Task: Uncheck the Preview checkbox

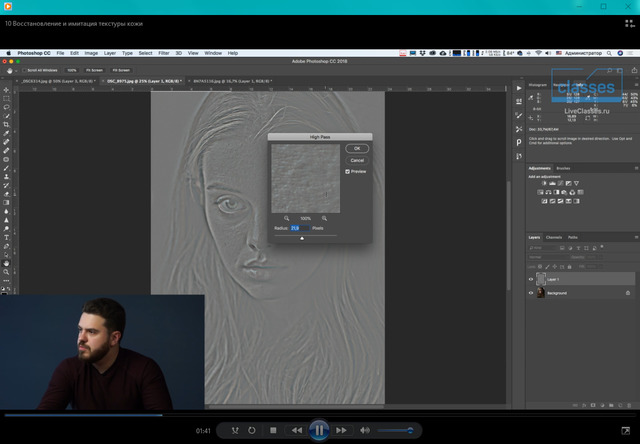Action: pyautogui.click(x=347, y=171)
